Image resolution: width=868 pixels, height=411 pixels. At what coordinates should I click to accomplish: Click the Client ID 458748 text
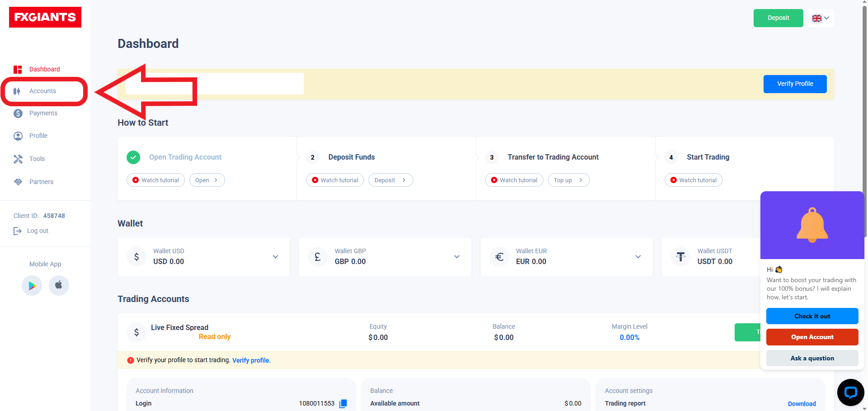(x=39, y=216)
